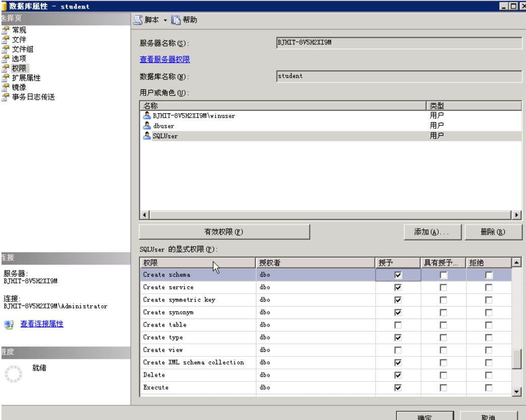Click the 授权者 column header
526x420 pixels.
click(x=315, y=262)
